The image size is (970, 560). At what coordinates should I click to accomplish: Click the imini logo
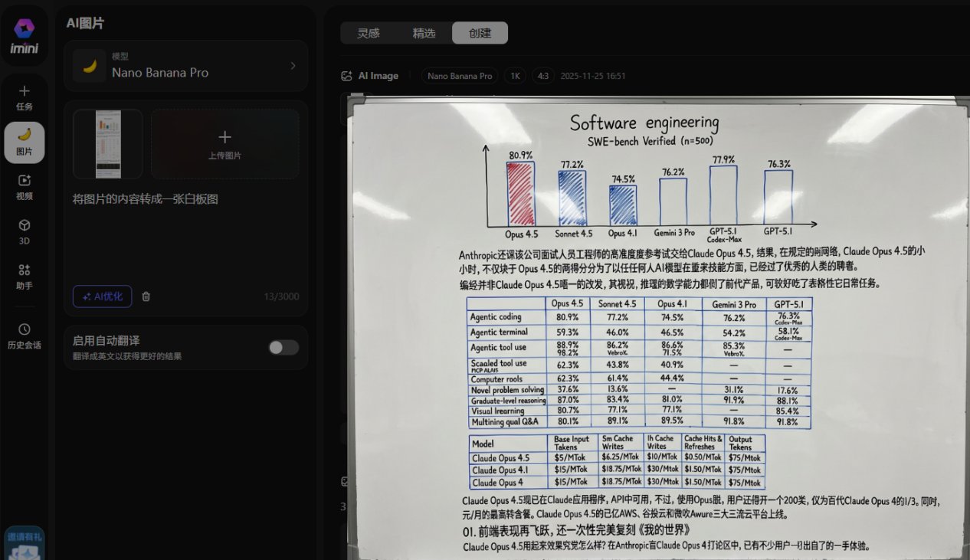[x=24, y=37]
